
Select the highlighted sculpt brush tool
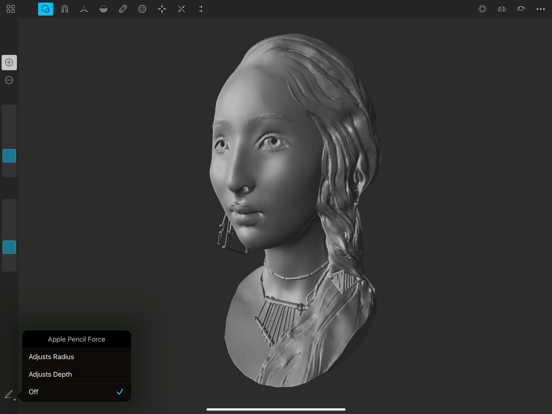tap(45, 9)
